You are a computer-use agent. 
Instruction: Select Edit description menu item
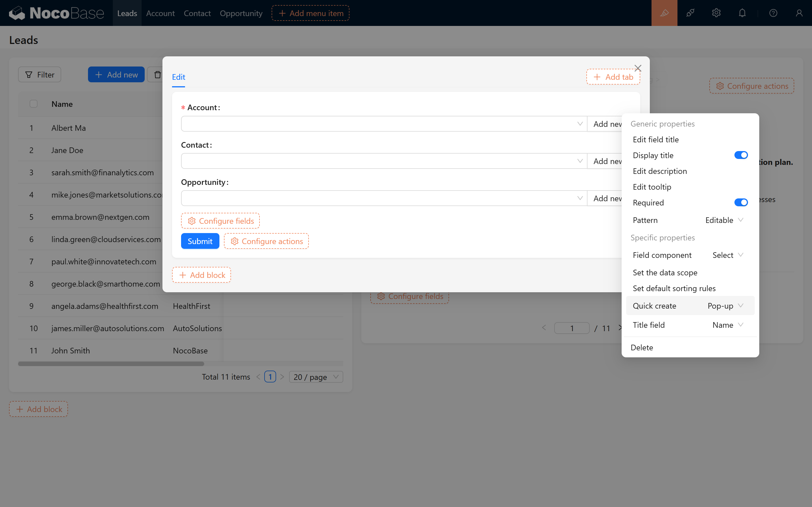pos(690,171)
